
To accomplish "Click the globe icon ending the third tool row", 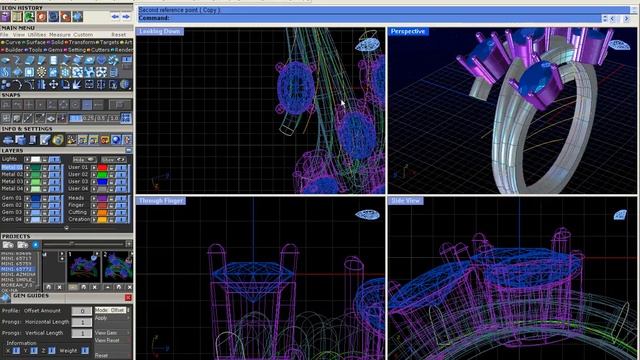I will coord(126,84).
